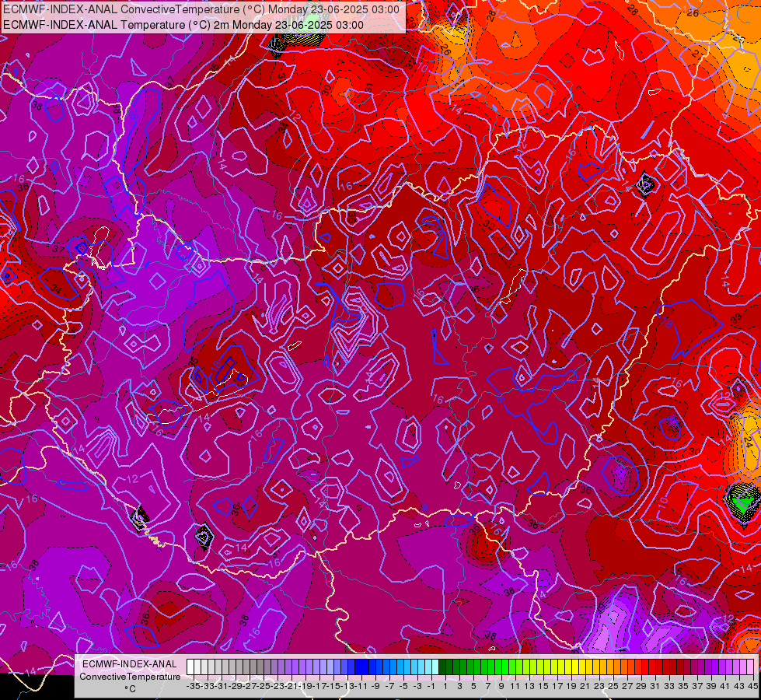Select the darkest green swatch after the cyan ones
The height and width of the screenshot is (700, 761).
(442, 667)
